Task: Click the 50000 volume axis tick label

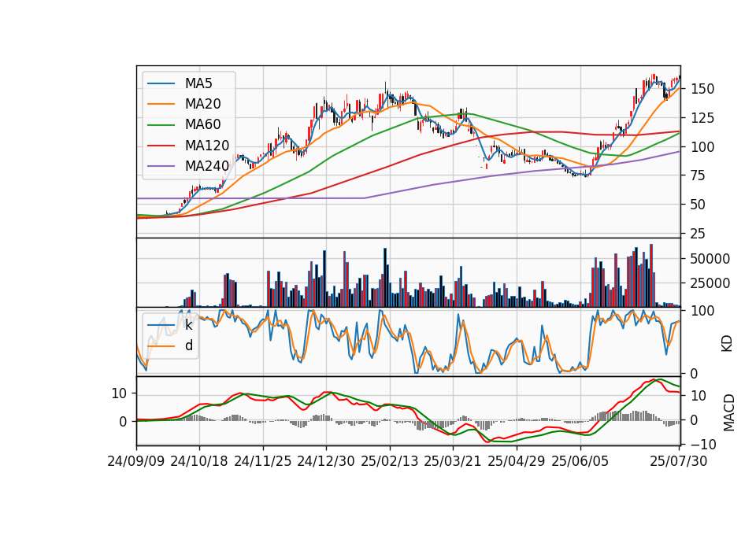Action: click(x=710, y=259)
